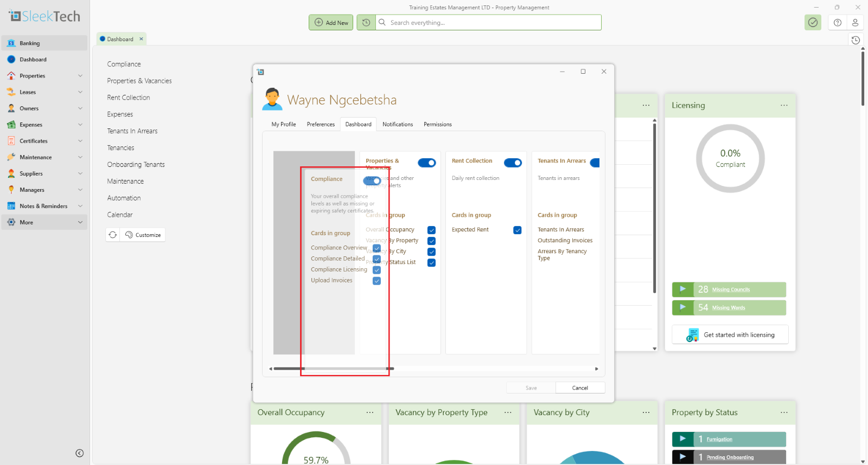Click the green checkmark status icon
Viewport: 868px width, 465px height.
tap(813, 22)
